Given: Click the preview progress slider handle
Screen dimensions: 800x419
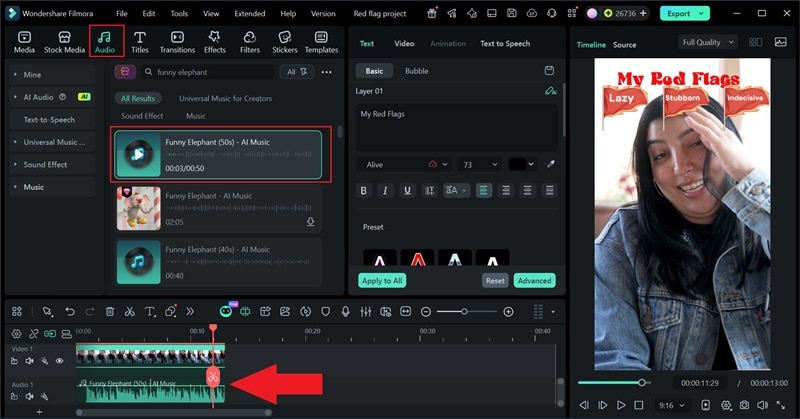Looking at the screenshot, I should point(642,382).
